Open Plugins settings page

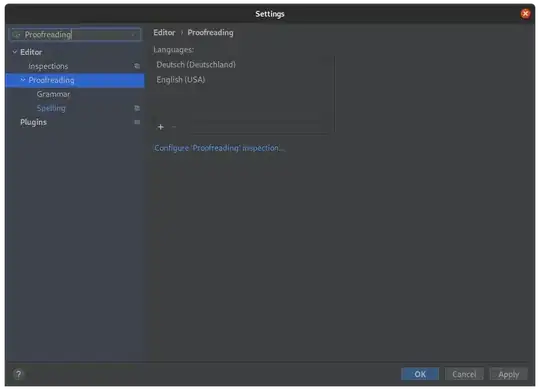33,122
